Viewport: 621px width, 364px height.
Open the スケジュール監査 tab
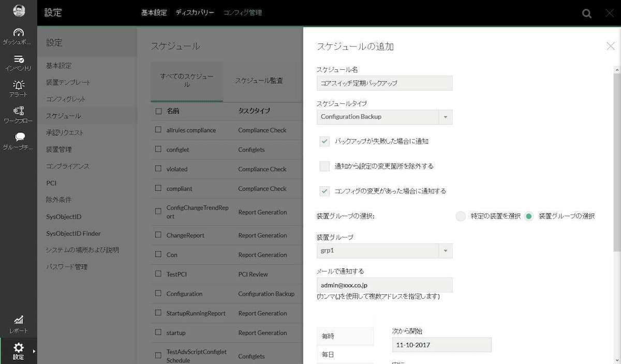coord(260,81)
